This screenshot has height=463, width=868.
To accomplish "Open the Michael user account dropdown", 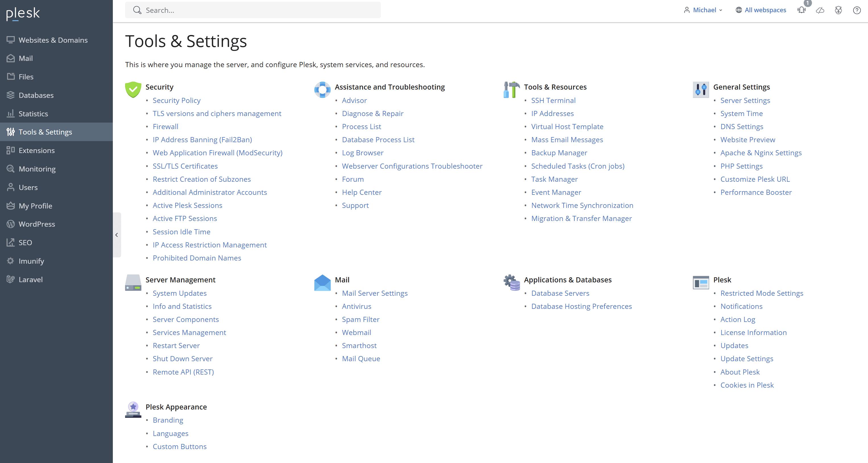I will pos(703,10).
